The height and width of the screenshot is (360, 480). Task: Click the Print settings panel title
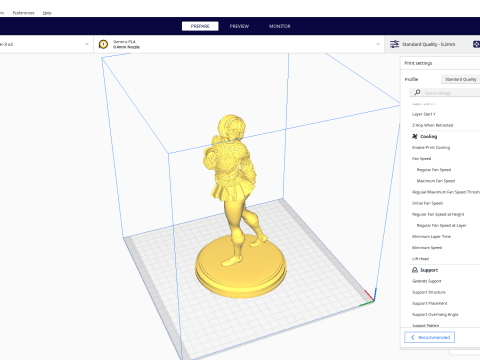click(418, 63)
